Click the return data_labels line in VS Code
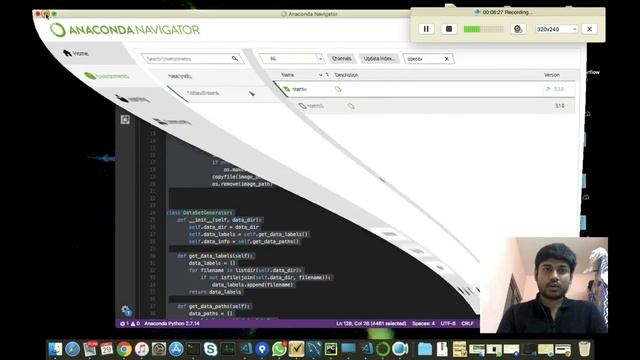 click(x=215, y=292)
